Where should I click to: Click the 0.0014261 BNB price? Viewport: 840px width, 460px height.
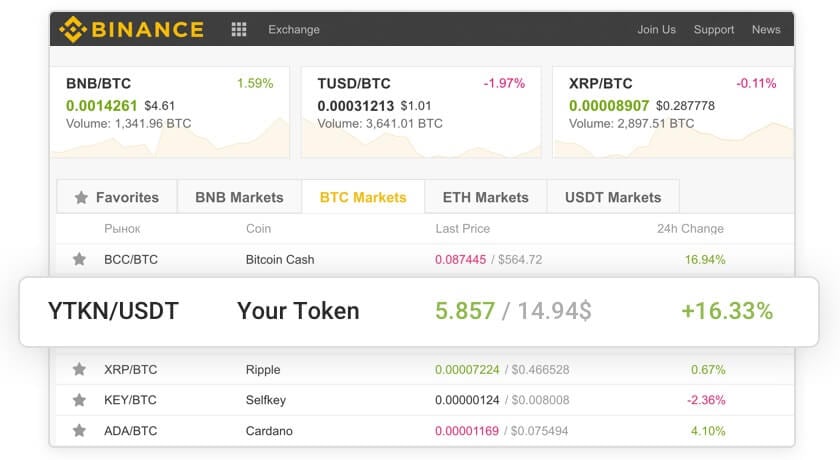101,105
